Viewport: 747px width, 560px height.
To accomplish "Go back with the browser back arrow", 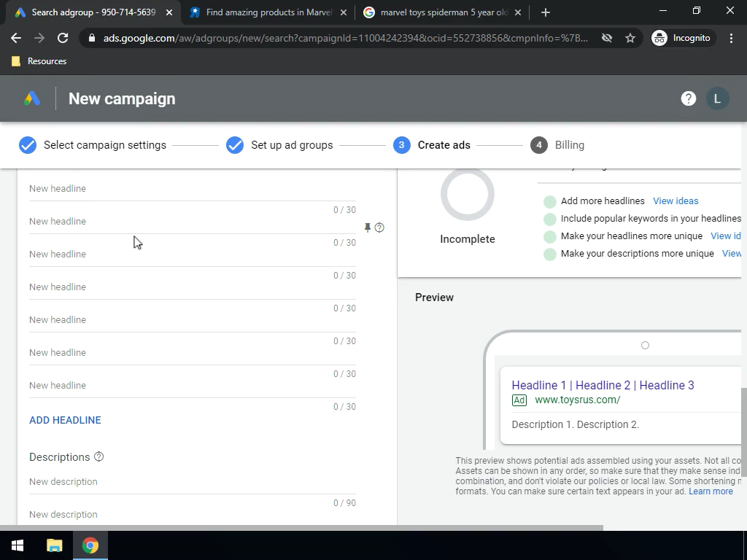I will pos(16,38).
